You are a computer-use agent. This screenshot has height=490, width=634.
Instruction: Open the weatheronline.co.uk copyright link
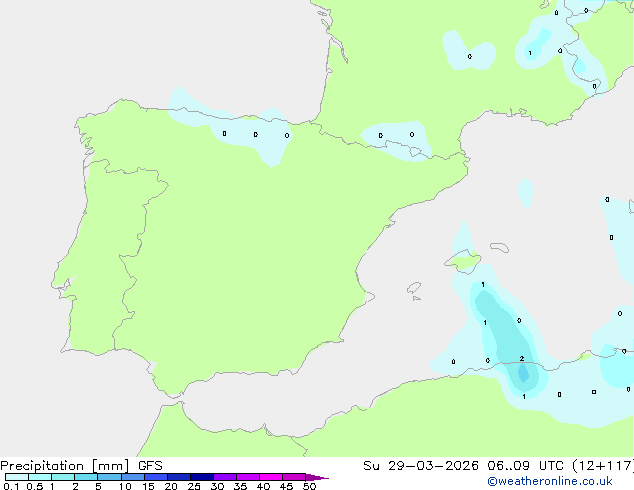(x=550, y=481)
